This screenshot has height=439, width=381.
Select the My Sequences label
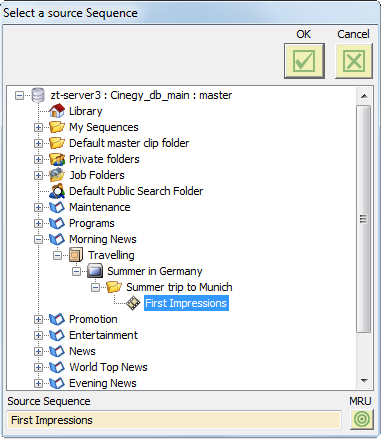[x=104, y=127]
